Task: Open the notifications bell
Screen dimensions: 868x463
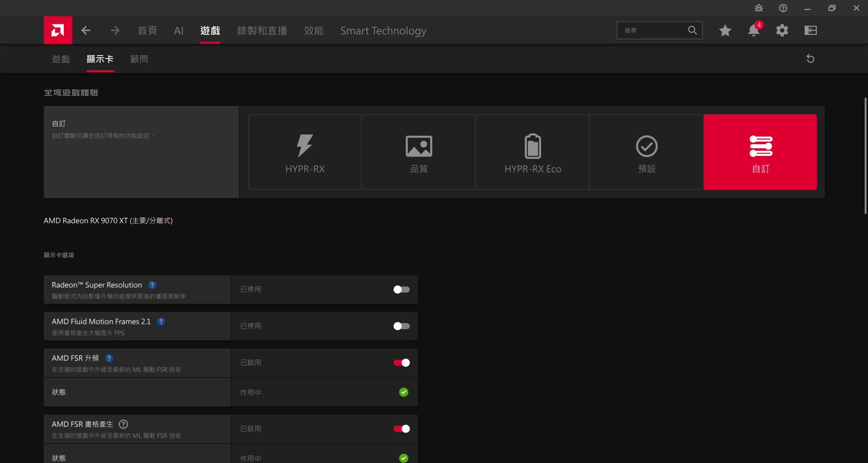Action: 753,30
